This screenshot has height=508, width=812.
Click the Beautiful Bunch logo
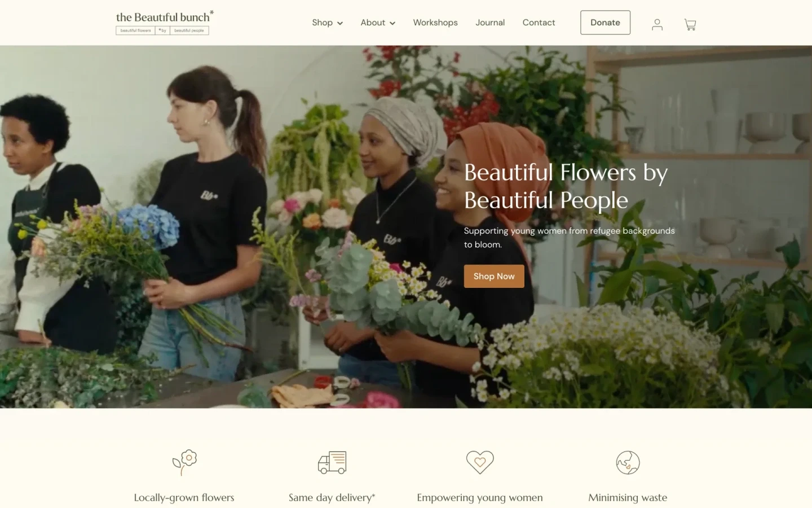[164, 23]
